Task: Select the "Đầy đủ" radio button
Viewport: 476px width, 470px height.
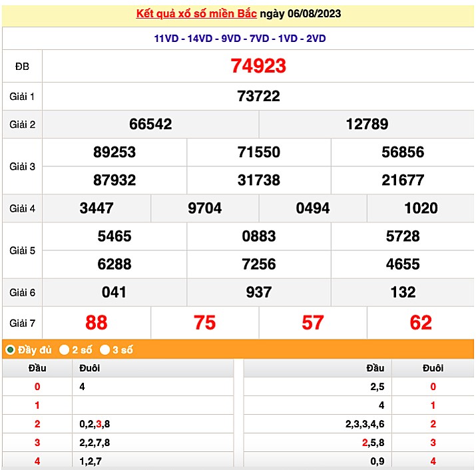Action: tap(11, 350)
